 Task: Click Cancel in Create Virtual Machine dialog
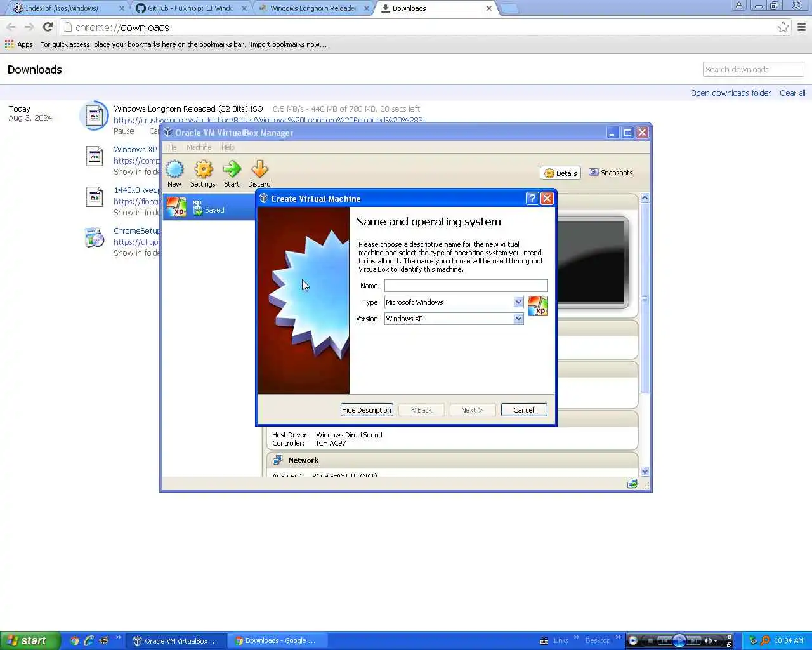(x=523, y=410)
